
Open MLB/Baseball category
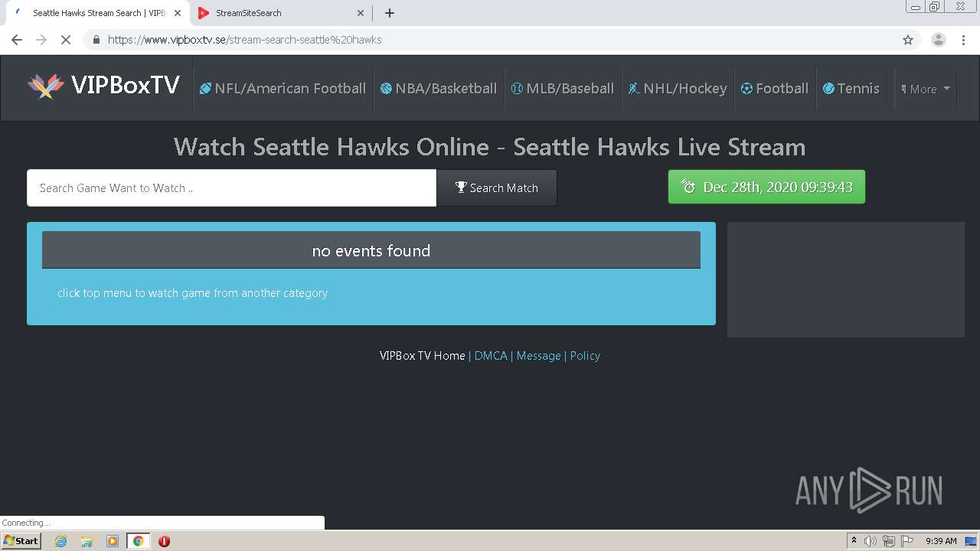coord(563,89)
